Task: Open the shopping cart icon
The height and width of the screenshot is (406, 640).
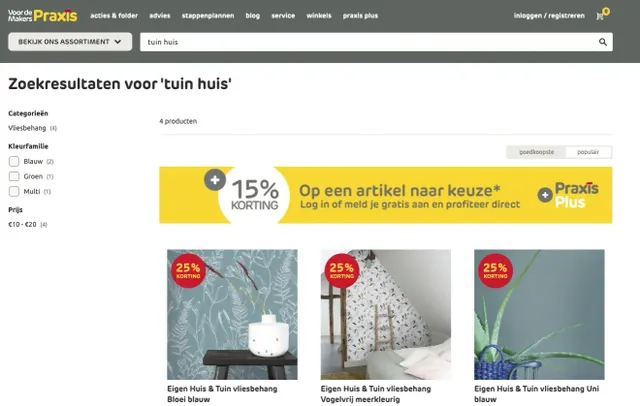Action: tap(600, 16)
